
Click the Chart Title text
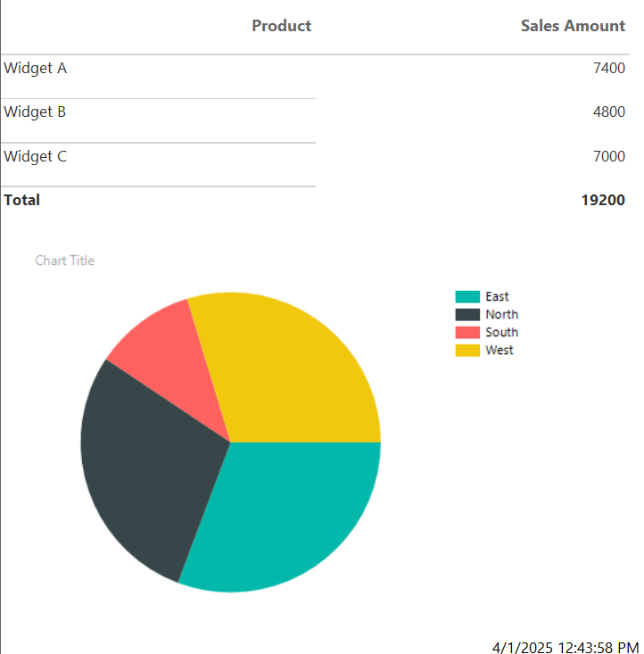(64, 261)
